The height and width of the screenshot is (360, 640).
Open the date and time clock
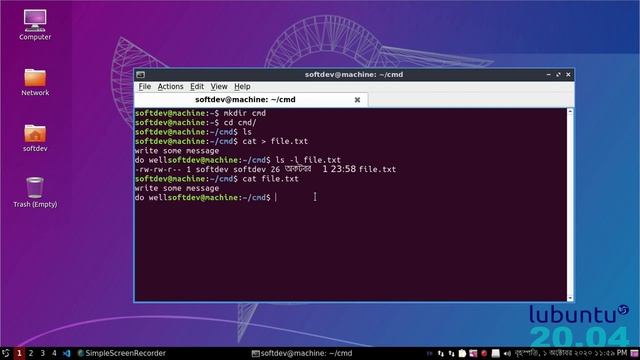pos(571,353)
